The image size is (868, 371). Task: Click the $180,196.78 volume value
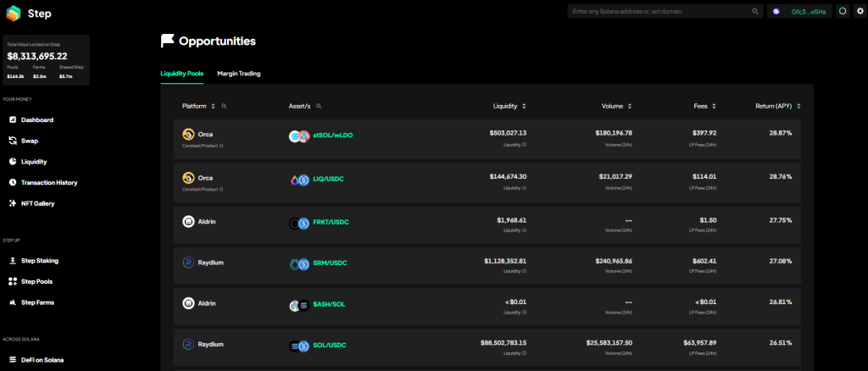614,133
